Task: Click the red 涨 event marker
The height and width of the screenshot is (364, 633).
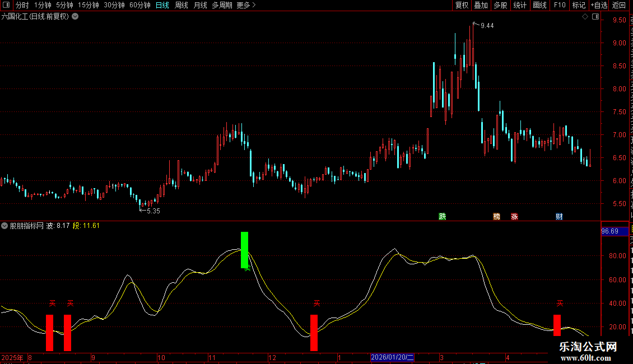Action: tap(514, 217)
